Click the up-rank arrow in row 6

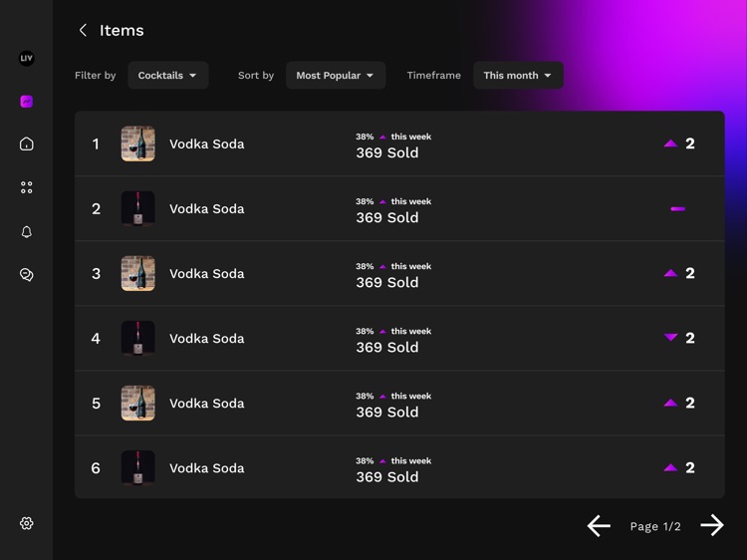pyautogui.click(x=670, y=467)
